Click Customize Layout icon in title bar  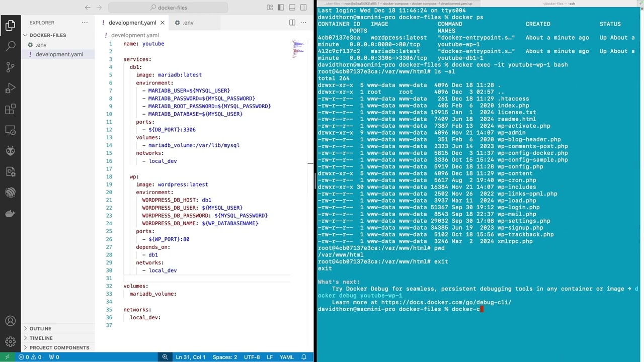pyautogui.click(x=270, y=8)
